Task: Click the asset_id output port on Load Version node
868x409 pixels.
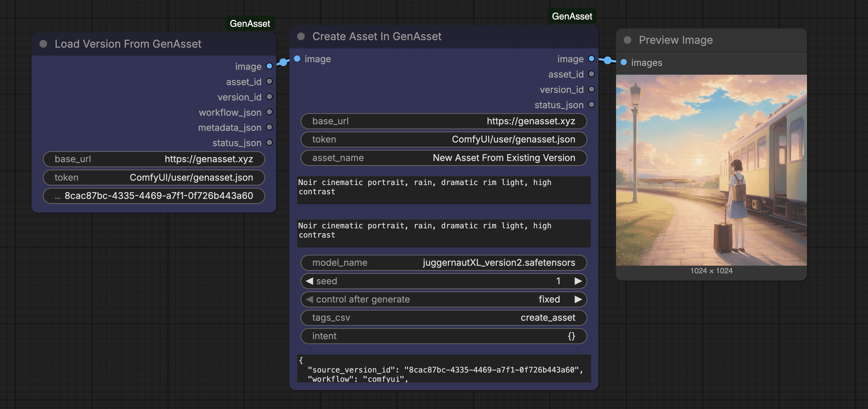Action: [x=269, y=81]
